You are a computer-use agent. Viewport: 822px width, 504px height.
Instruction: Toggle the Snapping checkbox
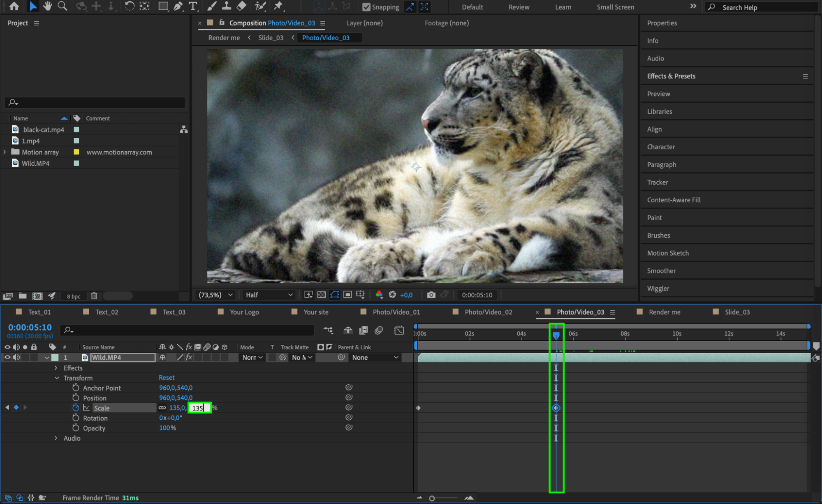tap(366, 7)
